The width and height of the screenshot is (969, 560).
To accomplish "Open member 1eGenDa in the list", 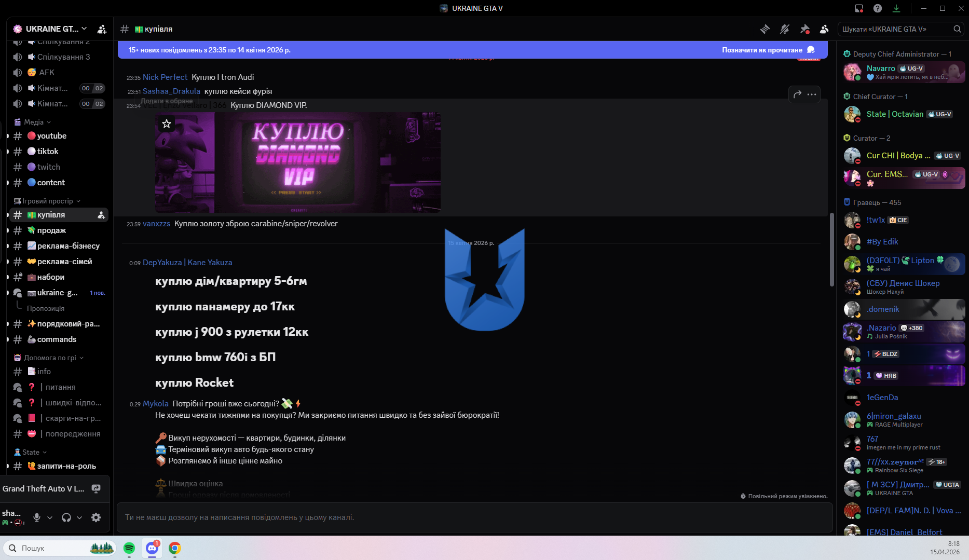I will (x=904, y=398).
